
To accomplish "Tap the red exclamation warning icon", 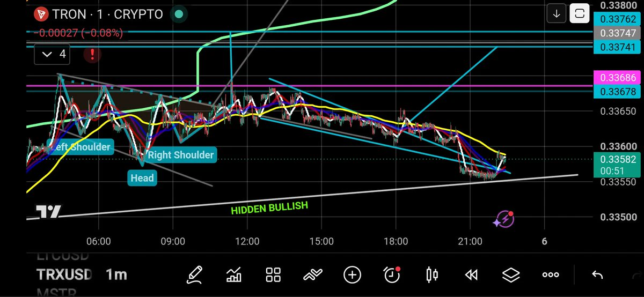I will (x=93, y=54).
